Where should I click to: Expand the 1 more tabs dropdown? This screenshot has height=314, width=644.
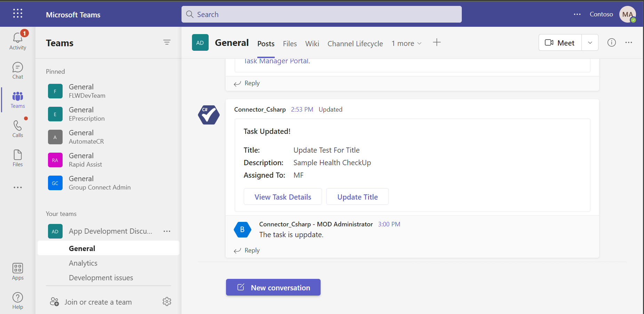click(x=406, y=43)
